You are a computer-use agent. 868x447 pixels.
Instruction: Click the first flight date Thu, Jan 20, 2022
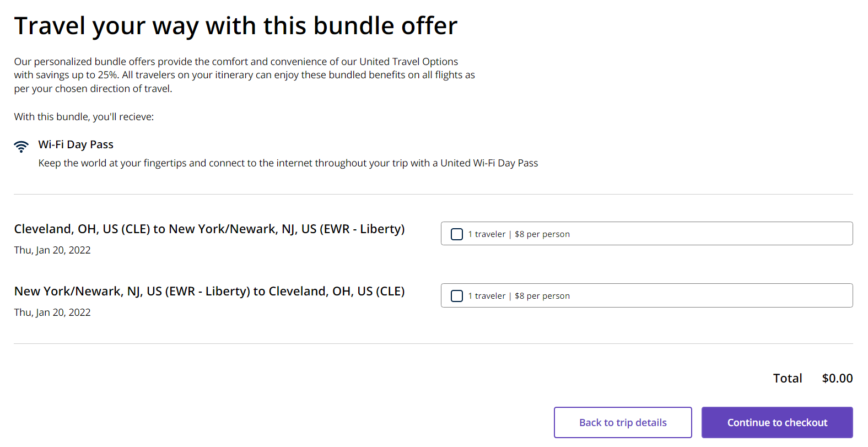click(x=52, y=250)
